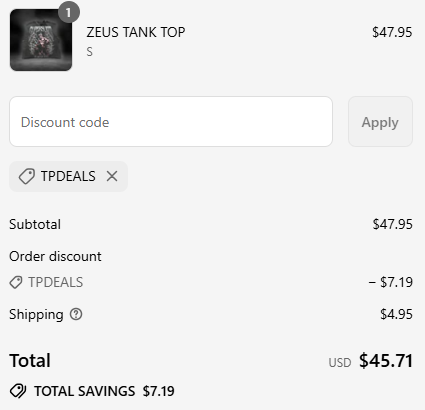Click the Total Savings tags icon
Screen dimensions: 425x410
point(18,391)
